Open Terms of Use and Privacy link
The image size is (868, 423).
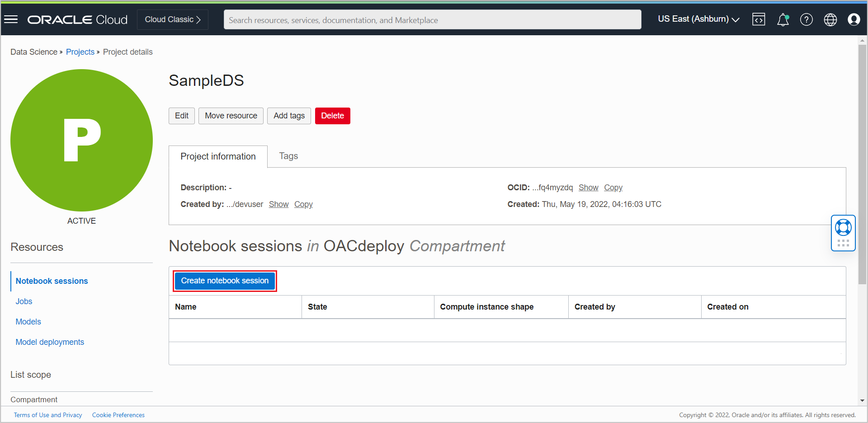48,415
